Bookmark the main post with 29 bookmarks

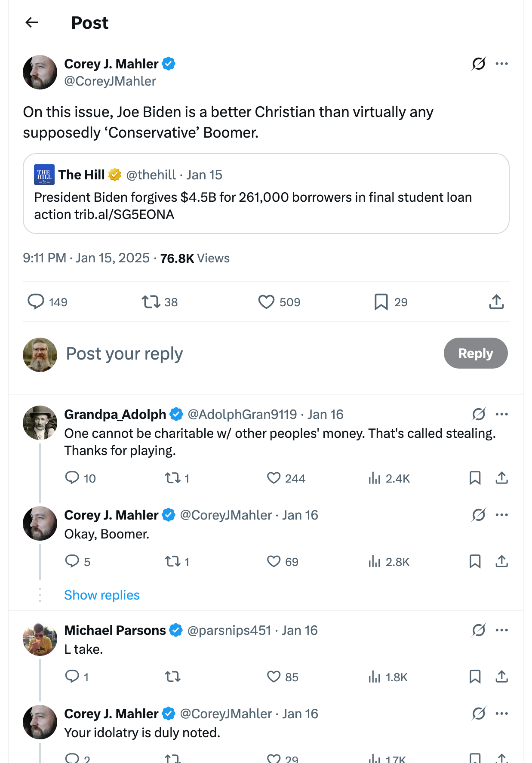point(381,302)
